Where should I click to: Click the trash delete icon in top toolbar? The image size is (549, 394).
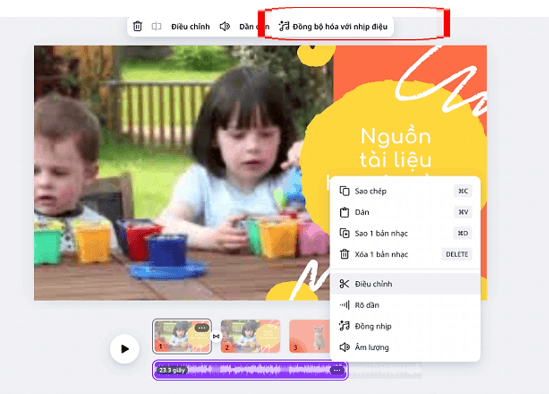click(137, 26)
